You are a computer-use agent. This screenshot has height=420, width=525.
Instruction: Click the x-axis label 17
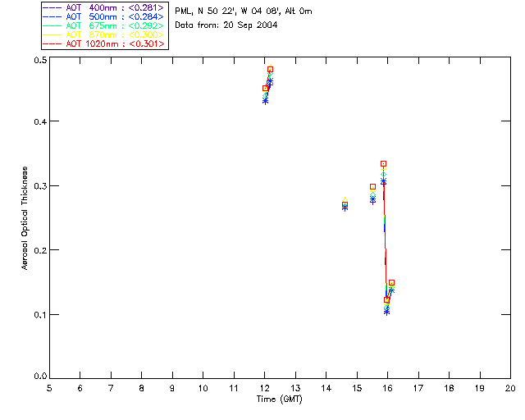[418, 388]
